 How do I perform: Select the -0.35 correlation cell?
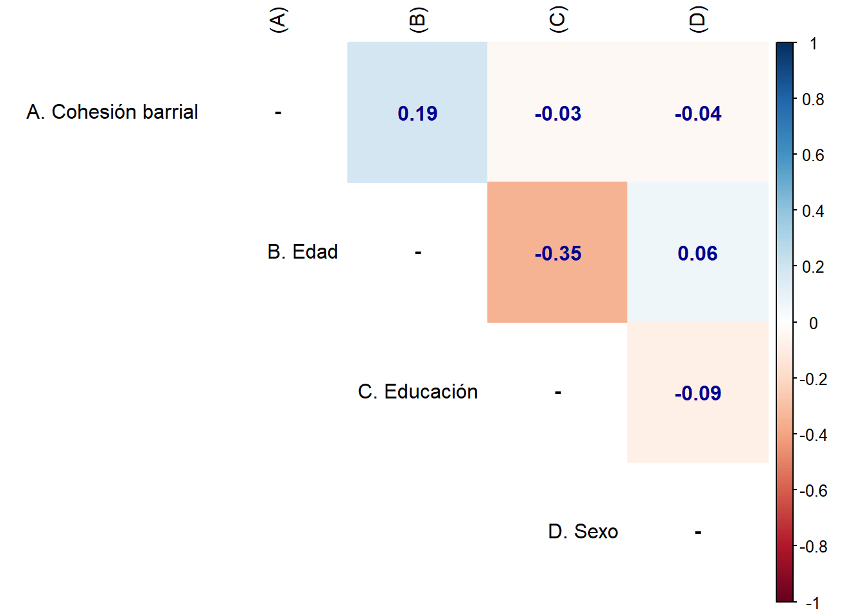click(557, 253)
